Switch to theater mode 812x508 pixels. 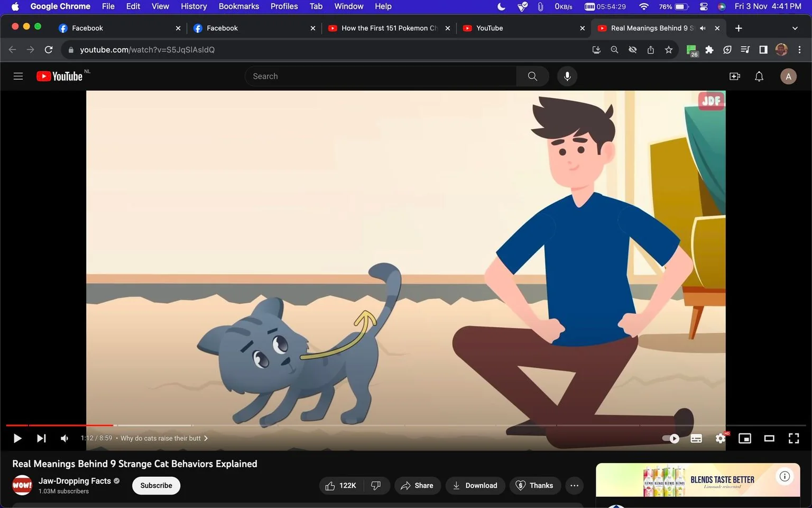click(x=769, y=438)
